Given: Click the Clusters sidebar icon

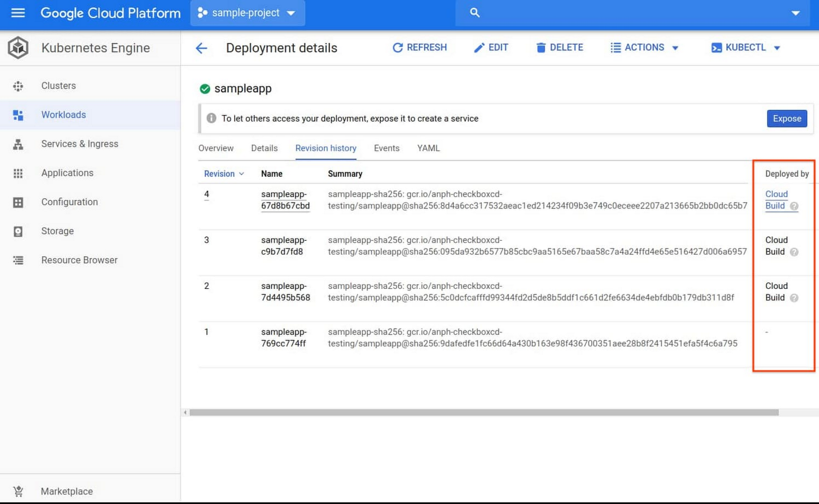Looking at the screenshot, I should pyautogui.click(x=18, y=86).
